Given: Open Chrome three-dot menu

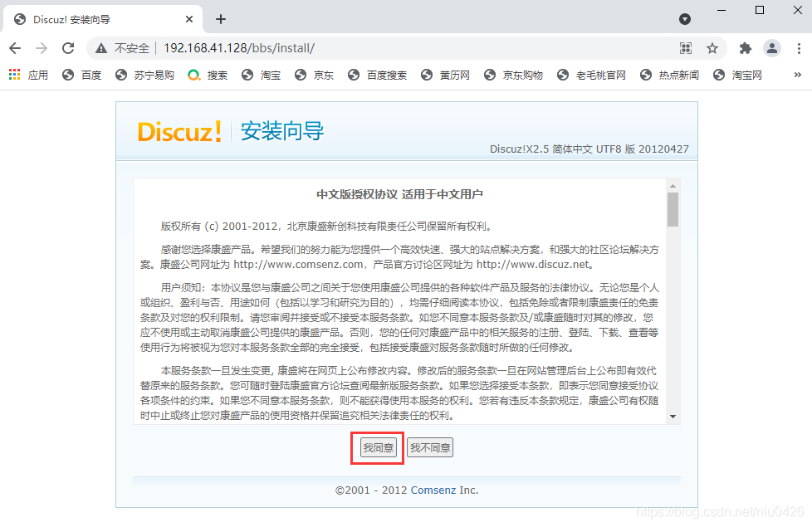Looking at the screenshot, I should (799, 48).
